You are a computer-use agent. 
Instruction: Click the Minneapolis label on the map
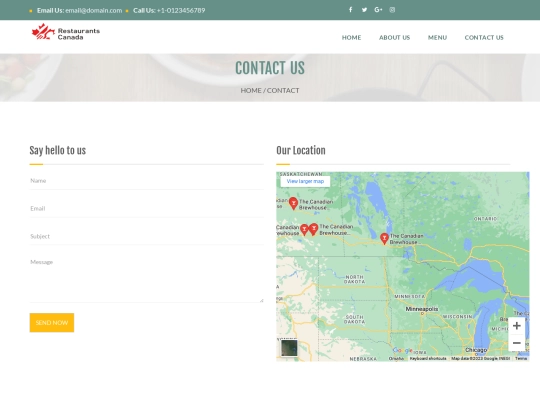(422, 309)
